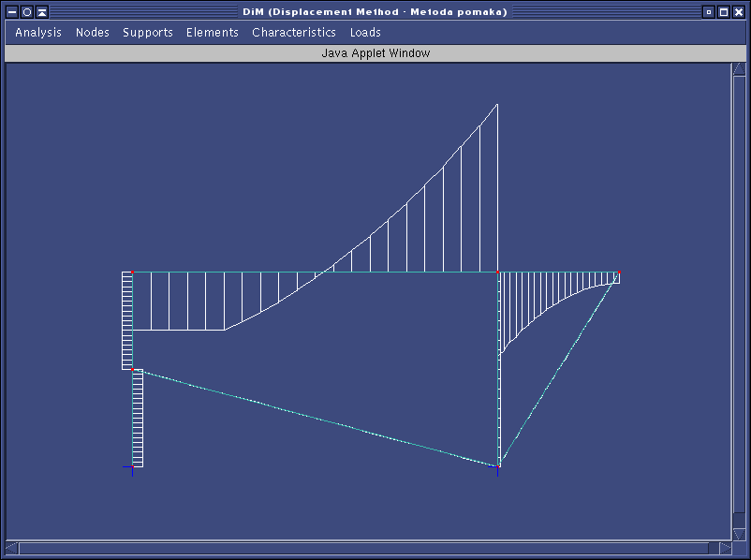Click the DiM Displacement Method title text
This screenshot has width=751, height=560.
pos(375,12)
